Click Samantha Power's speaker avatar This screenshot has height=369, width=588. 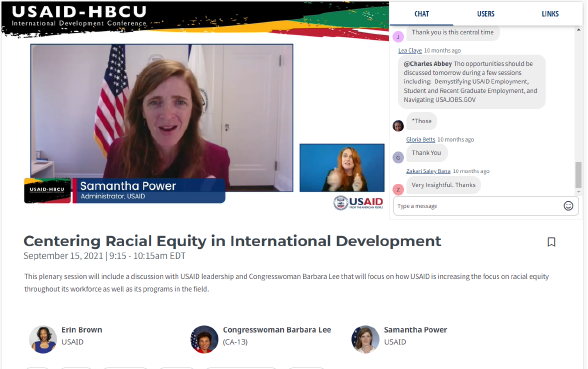point(365,339)
